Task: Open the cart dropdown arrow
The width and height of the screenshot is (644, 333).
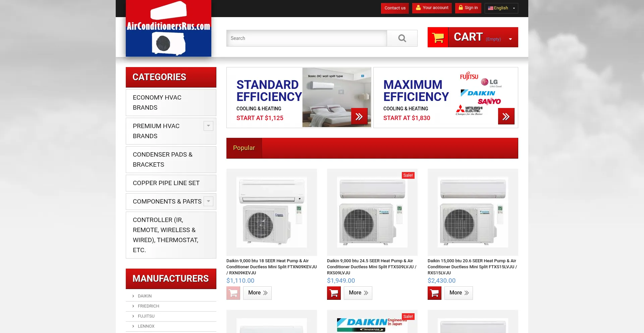Action: coord(510,38)
